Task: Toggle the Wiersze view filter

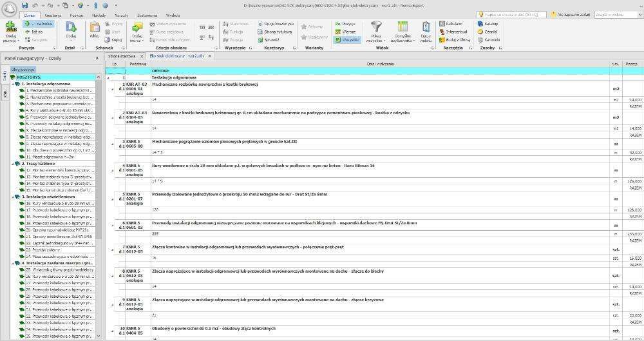Action: coord(345,32)
